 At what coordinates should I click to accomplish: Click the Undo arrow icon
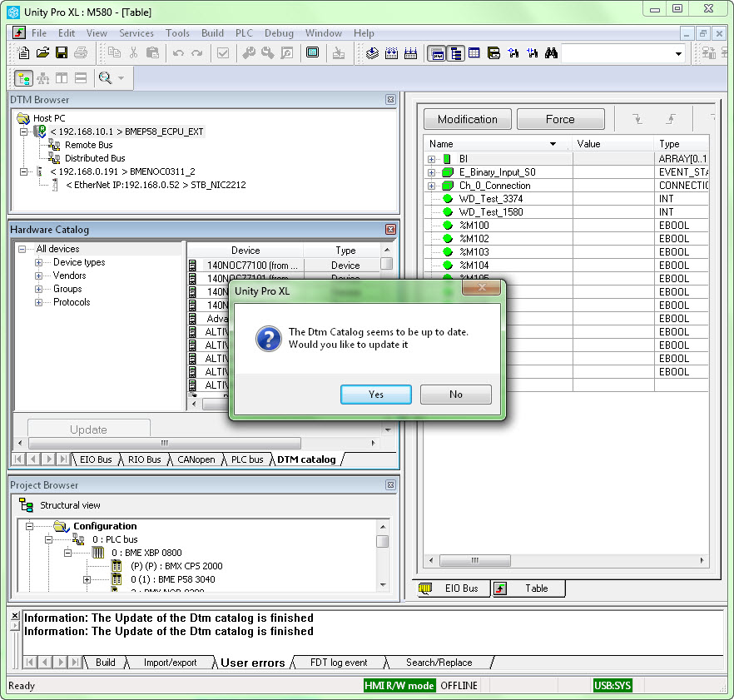pyautogui.click(x=178, y=53)
